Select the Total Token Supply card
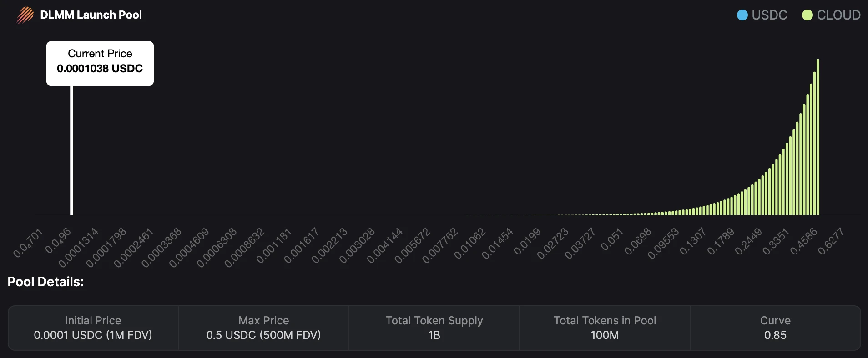Screen dimensions: 868x358 (x=434, y=328)
